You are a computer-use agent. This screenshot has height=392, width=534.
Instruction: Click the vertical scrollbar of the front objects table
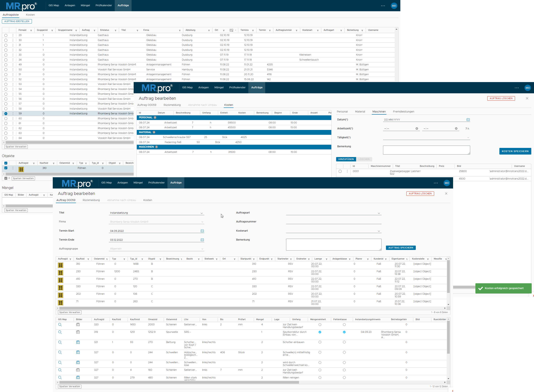[448, 276]
